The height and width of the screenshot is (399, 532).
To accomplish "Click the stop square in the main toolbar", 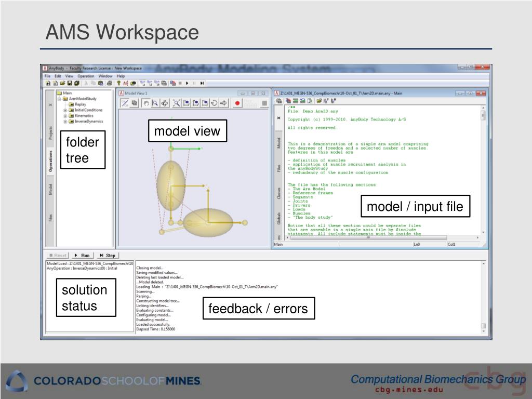I will click(180, 83).
